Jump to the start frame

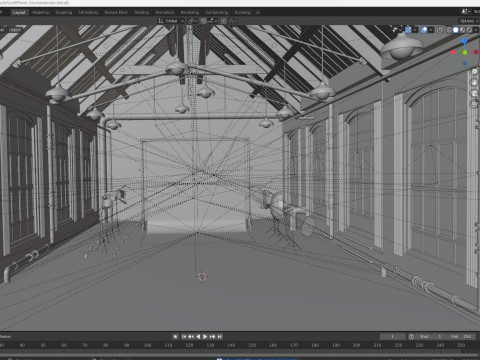pos(184,337)
